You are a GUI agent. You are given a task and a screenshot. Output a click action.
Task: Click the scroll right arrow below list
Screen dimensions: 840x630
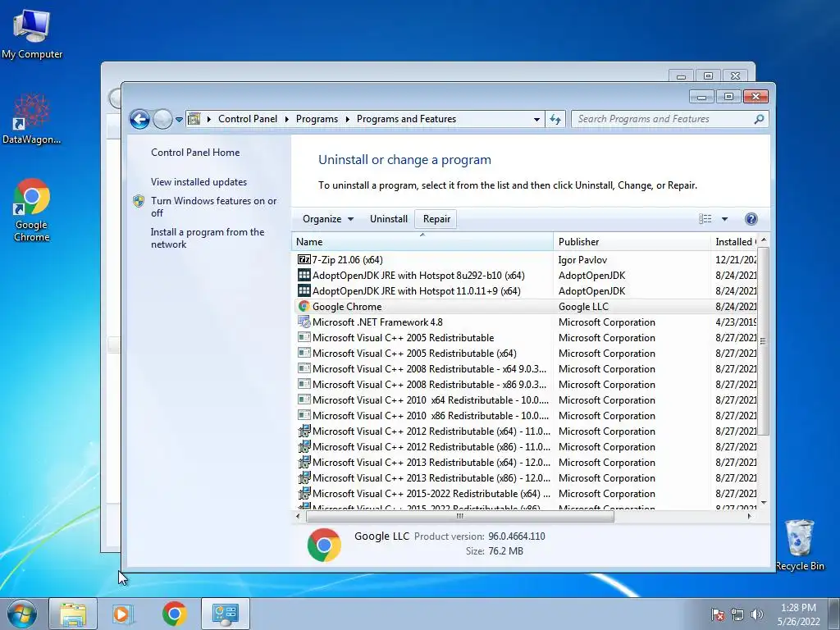(x=750, y=517)
